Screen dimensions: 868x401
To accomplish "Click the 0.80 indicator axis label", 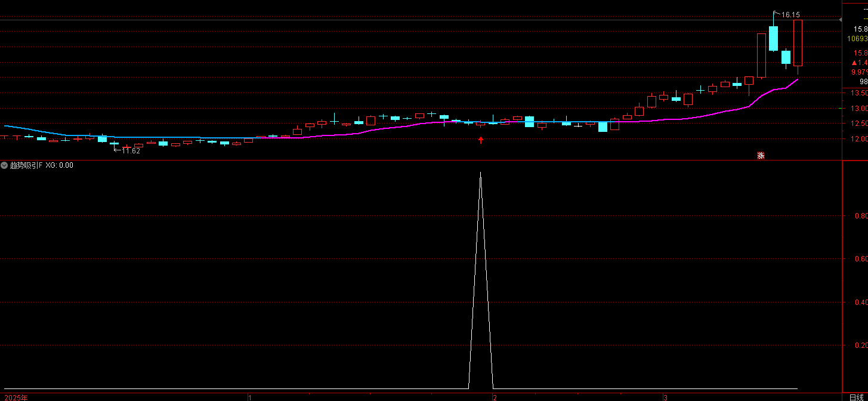I will pos(861,216).
